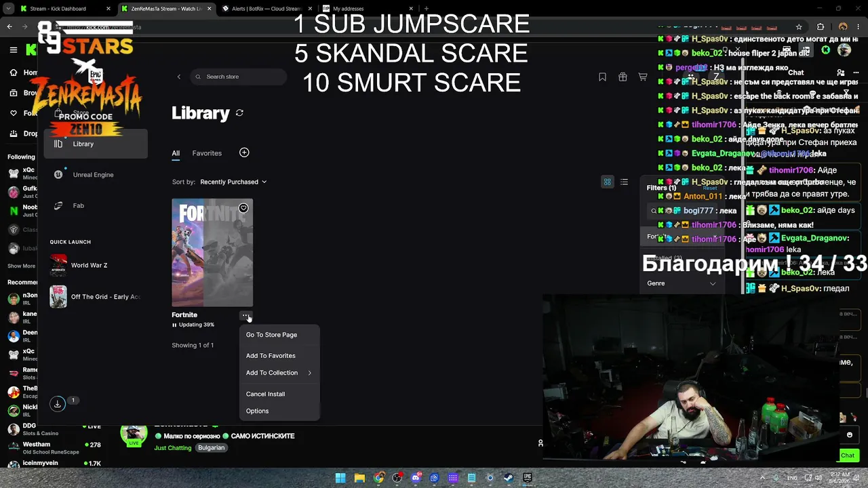Launch World War Z from Quick Launch

[x=96, y=265]
